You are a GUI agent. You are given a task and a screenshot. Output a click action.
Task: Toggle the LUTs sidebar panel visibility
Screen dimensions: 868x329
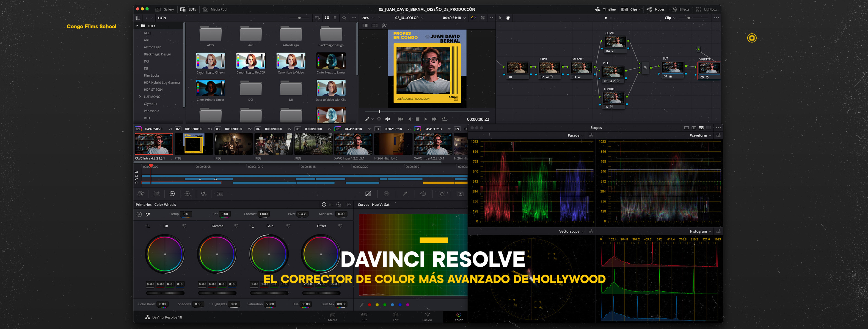click(x=137, y=18)
